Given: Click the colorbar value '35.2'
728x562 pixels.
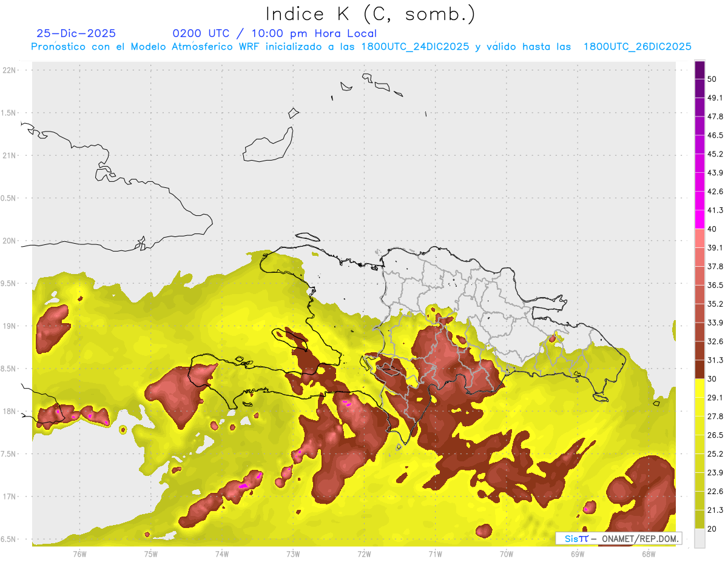Looking at the screenshot, I should pos(715,304).
